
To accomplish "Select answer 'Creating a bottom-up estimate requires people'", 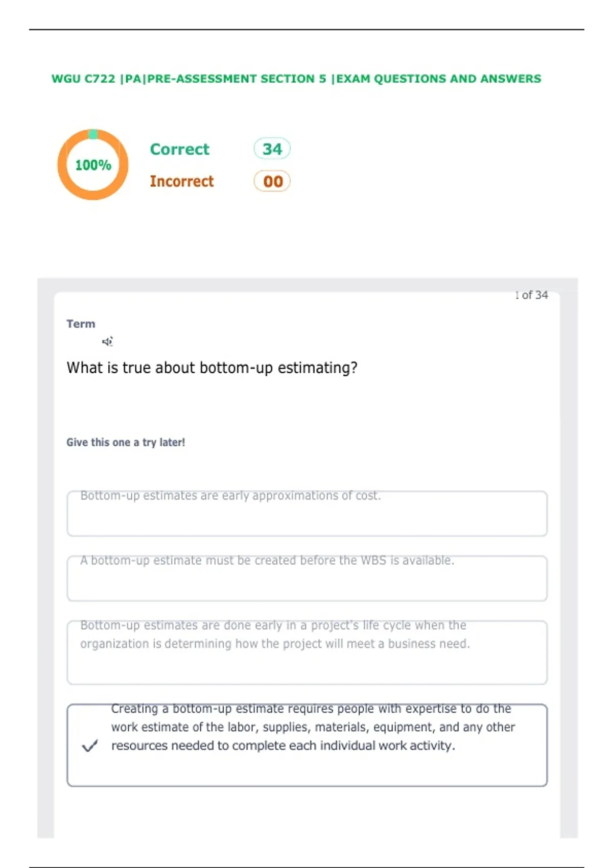I will point(307,745).
